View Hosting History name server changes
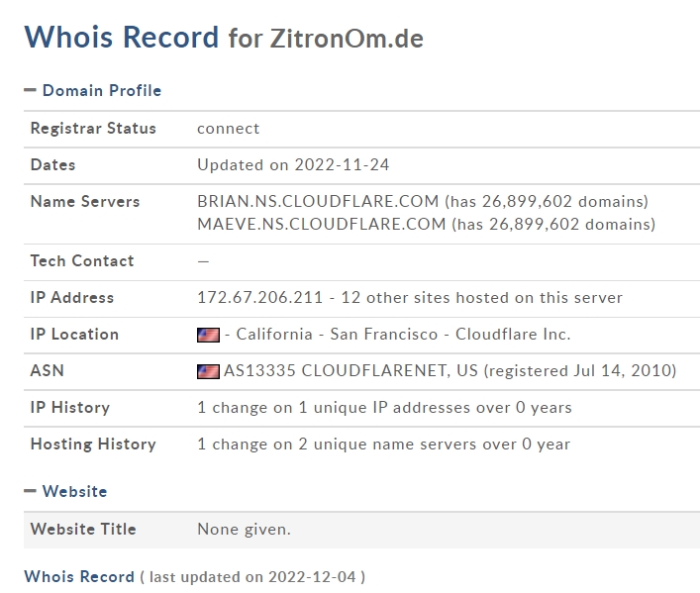Image resolution: width=700 pixels, height=593 pixels. [x=383, y=445]
